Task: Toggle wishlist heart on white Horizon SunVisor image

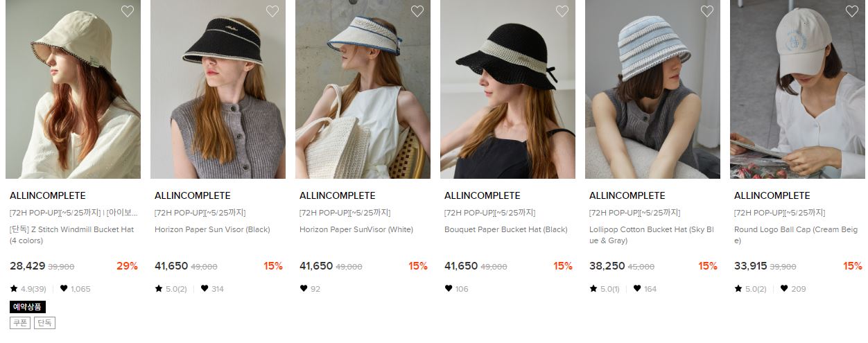Action: (417, 11)
